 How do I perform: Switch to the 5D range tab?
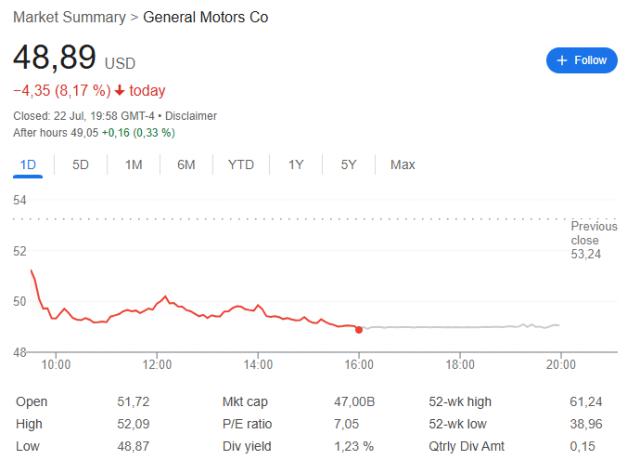(80, 165)
